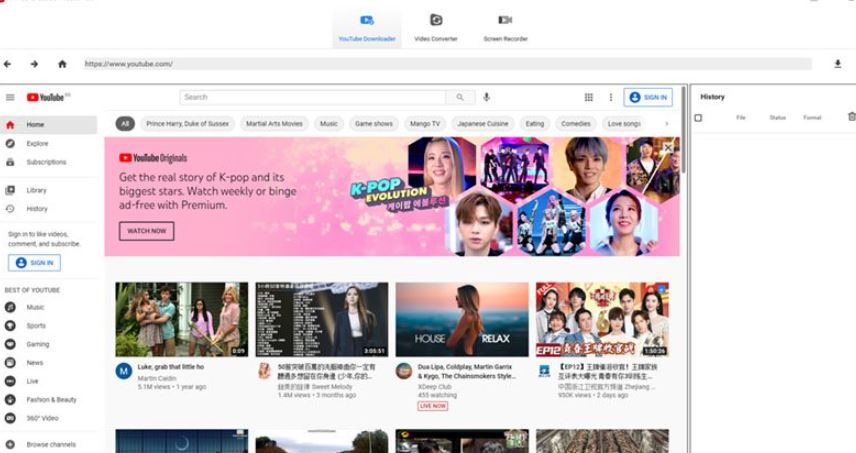Image resolution: width=856 pixels, height=453 pixels.
Task: Open Sports under Best of YouTube
Action: 49,325
